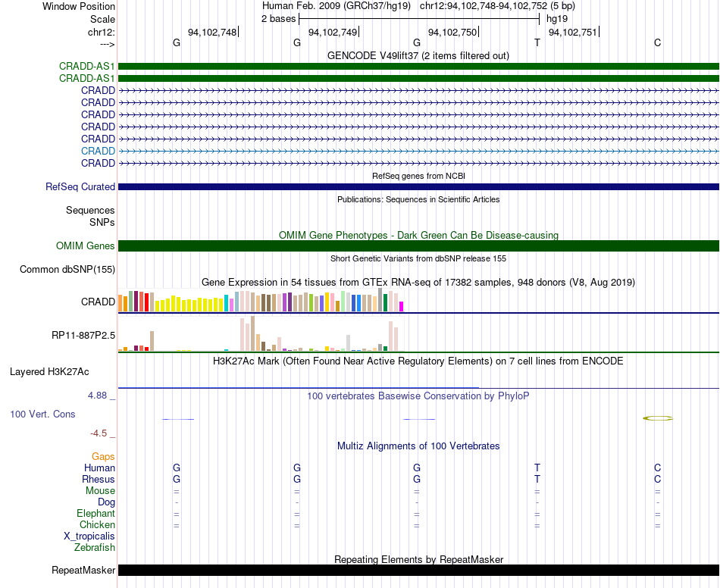
Task: Click the orange Gaps row label
Action: [103, 456]
